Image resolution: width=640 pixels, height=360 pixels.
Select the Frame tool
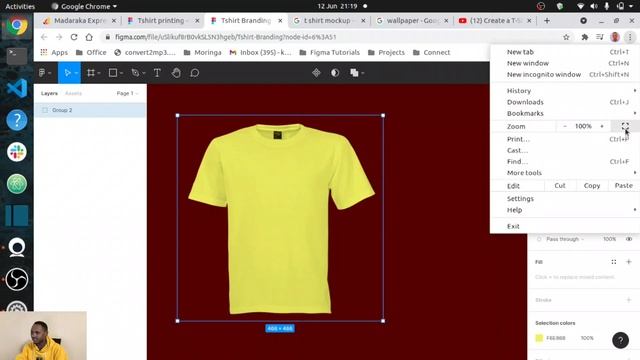[x=91, y=73]
